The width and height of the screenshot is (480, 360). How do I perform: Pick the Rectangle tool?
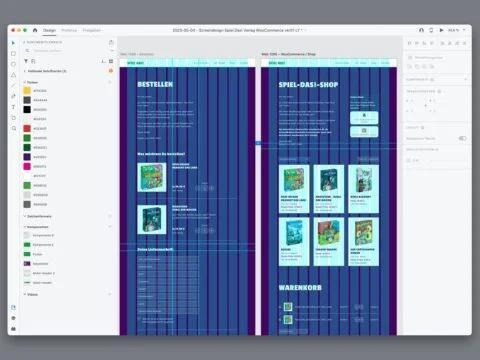13,54
